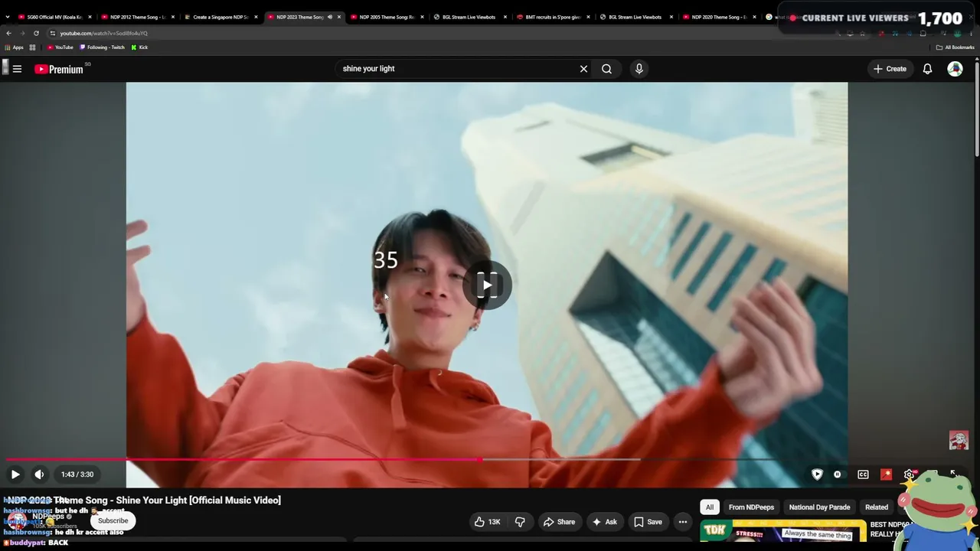Image resolution: width=980 pixels, height=551 pixels.
Task: Open the Apps bookmarks shortcut
Action: coord(15,47)
